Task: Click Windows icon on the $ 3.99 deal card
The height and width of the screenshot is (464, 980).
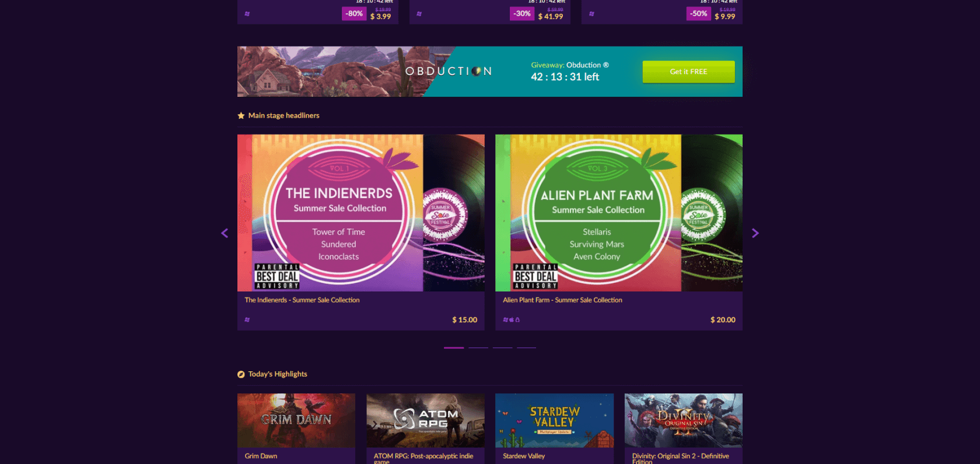Action: click(x=247, y=13)
